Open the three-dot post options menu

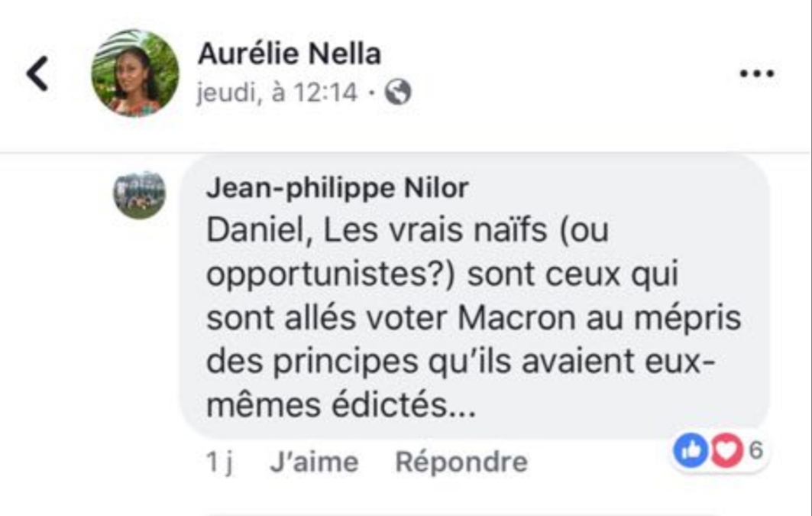[x=756, y=73]
